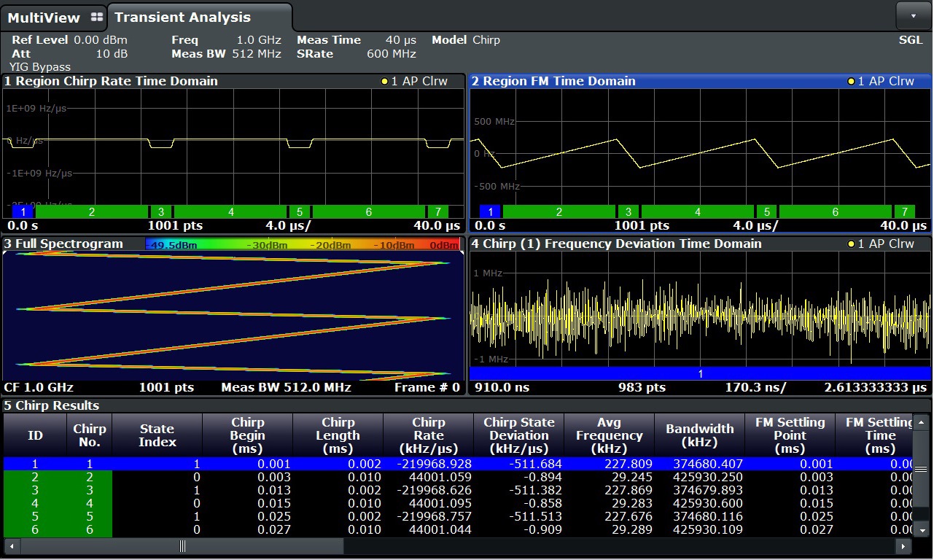
Task: Click the yellow trace indicator in Chirp Rate window
Action: tap(384, 82)
